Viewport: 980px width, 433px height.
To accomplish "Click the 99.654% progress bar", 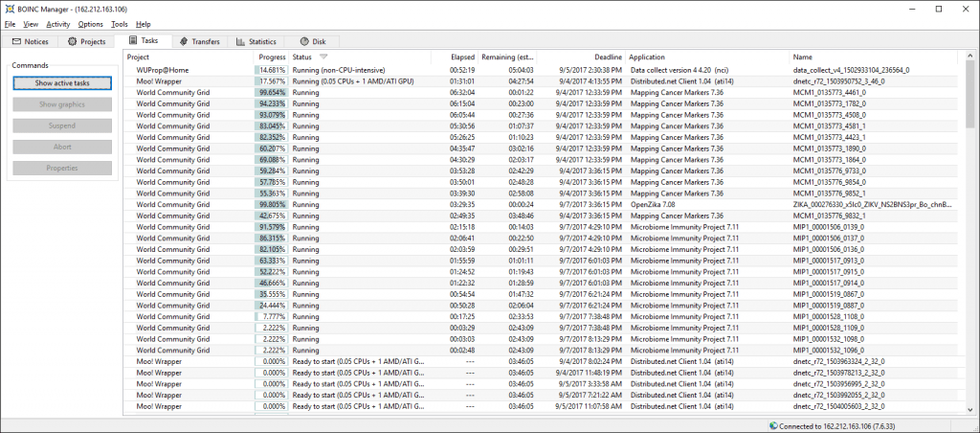I will (x=271, y=93).
